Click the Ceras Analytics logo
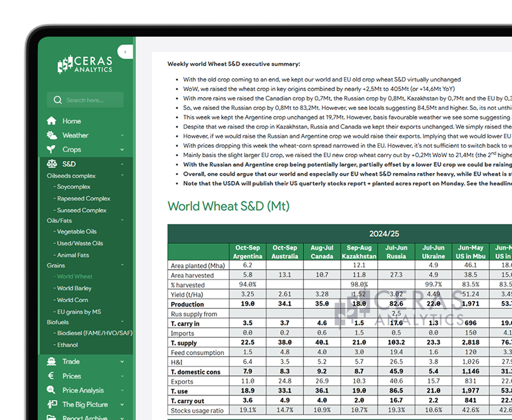Viewport: 512px width, 420px height. [85, 64]
